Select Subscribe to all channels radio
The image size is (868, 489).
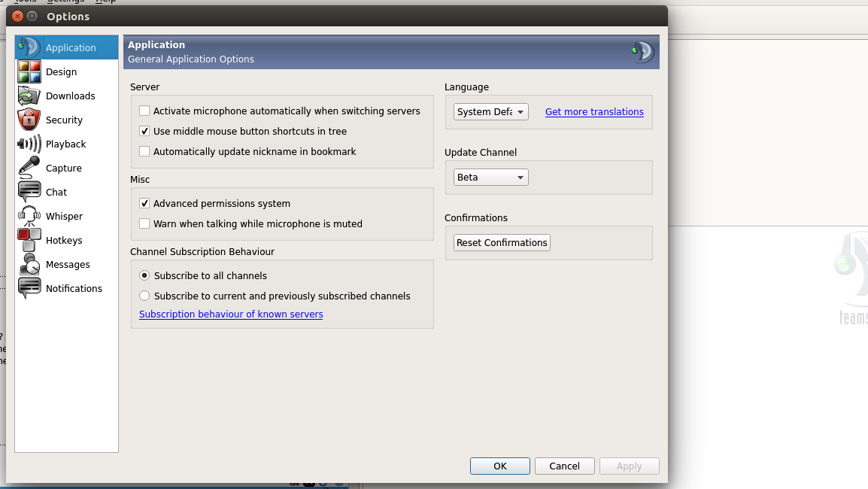(x=144, y=275)
